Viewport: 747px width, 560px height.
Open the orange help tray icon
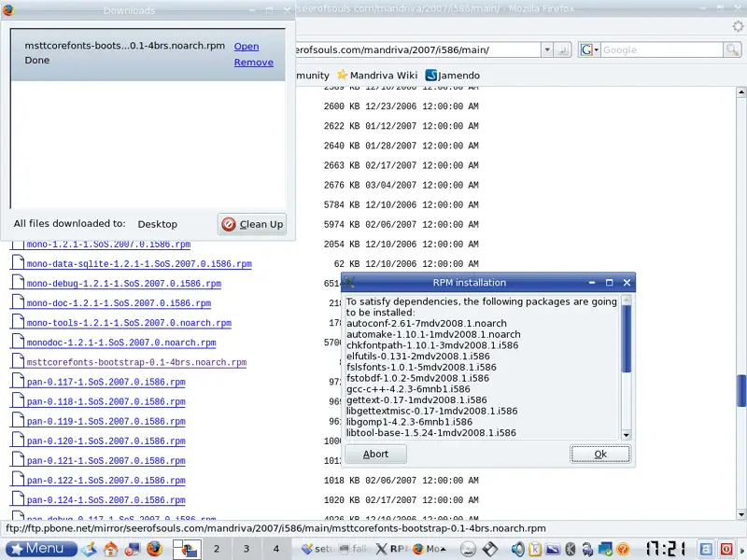[623, 549]
